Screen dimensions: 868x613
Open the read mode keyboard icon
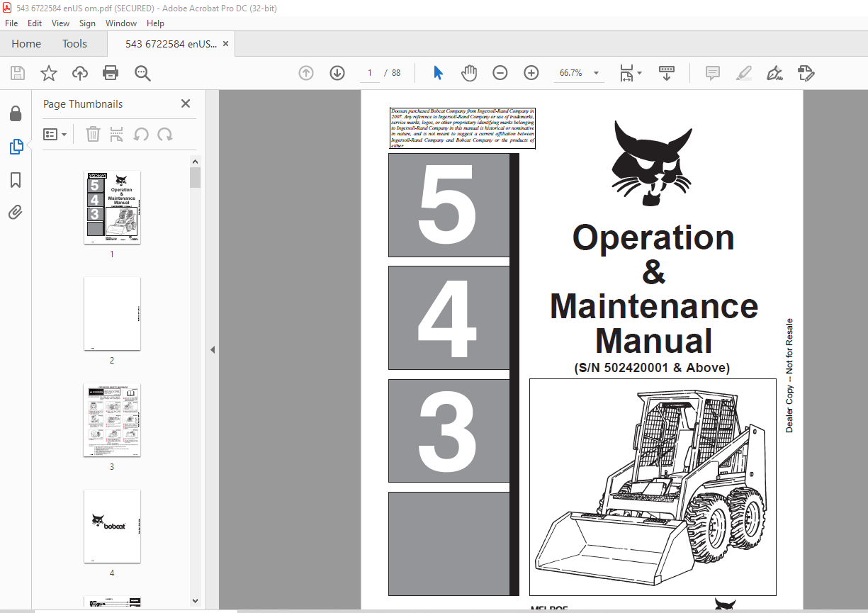tap(667, 72)
